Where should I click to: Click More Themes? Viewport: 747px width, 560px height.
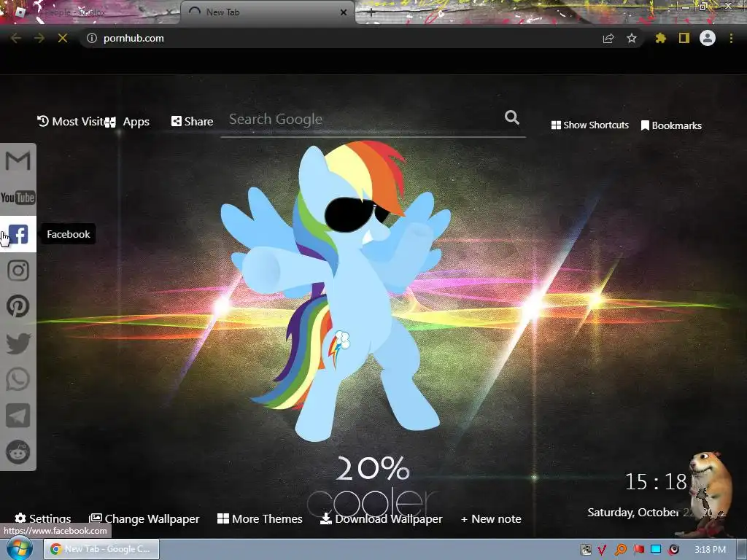tap(260, 518)
